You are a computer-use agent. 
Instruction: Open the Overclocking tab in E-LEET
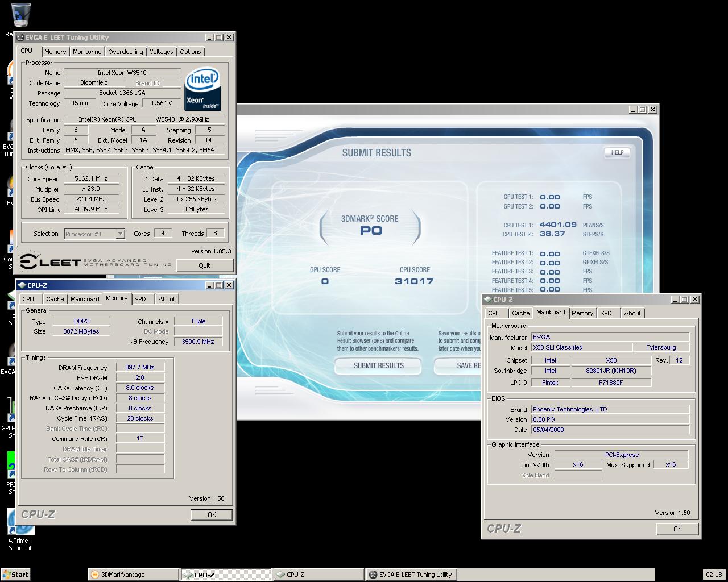point(126,52)
